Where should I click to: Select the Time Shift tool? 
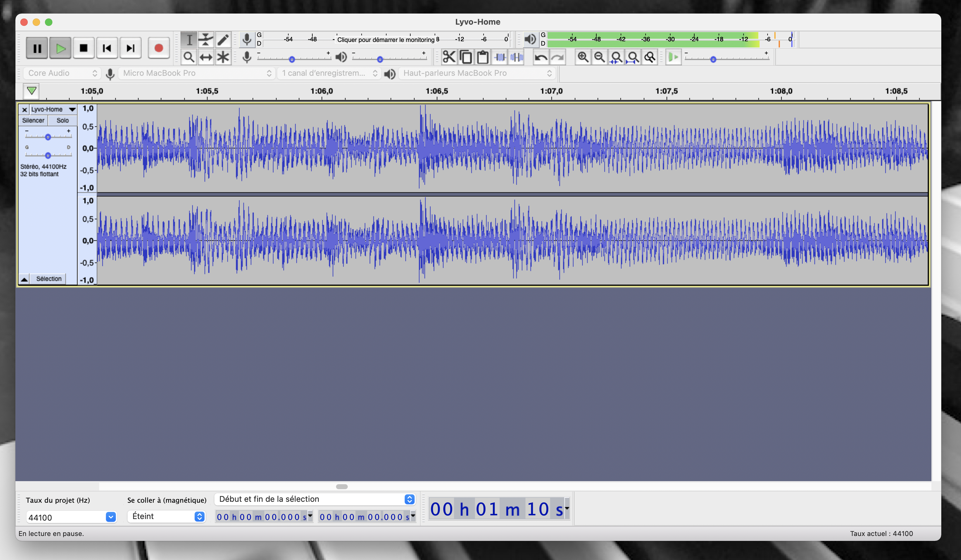[206, 57]
